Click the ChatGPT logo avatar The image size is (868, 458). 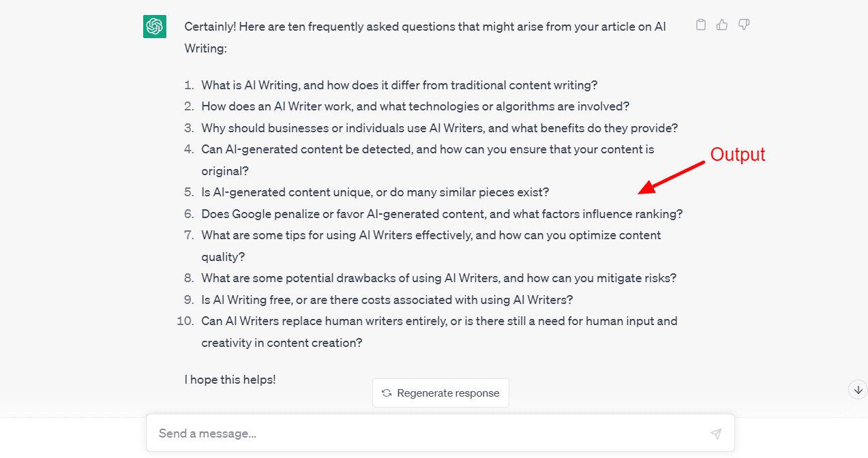click(155, 27)
